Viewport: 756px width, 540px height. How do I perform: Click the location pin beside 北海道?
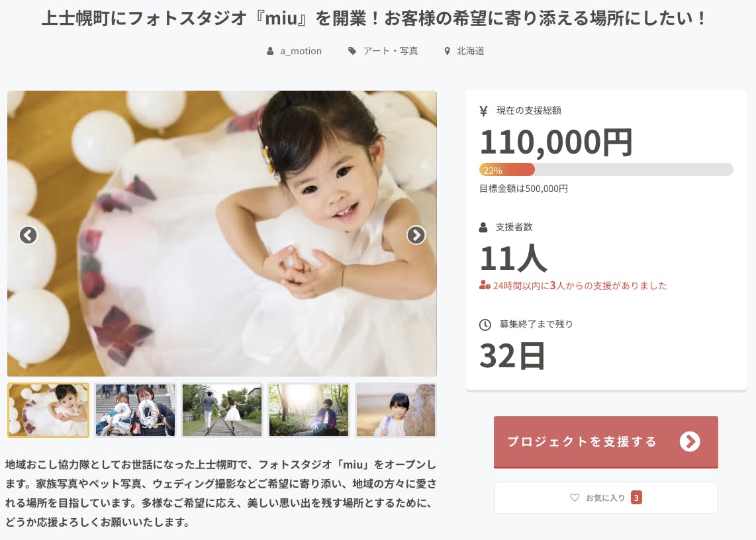[x=447, y=51]
